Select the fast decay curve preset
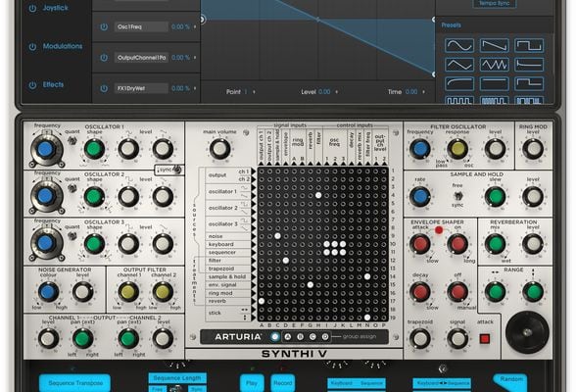576x392 pixels. point(529,65)
